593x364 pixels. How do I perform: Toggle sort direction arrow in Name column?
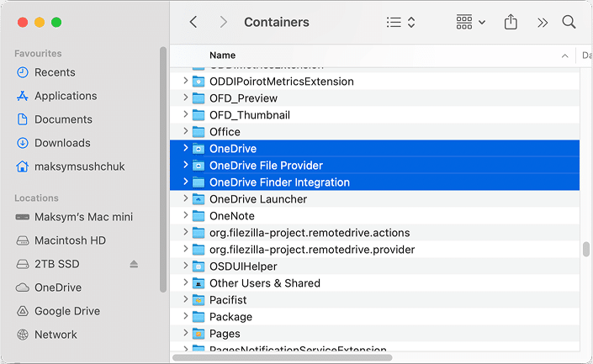point(564,56)
